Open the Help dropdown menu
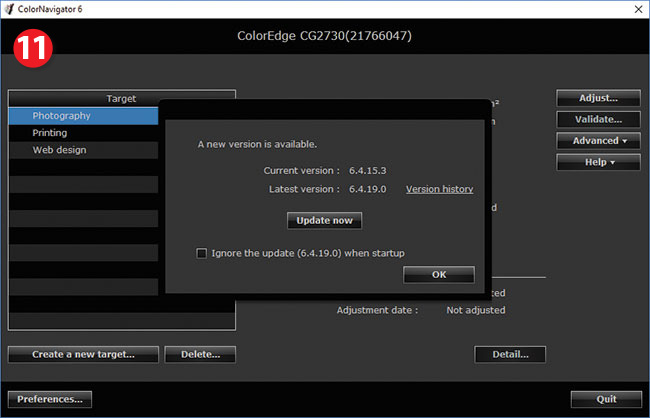The height and width of the screenshot is (418, 650). [599, 162]
